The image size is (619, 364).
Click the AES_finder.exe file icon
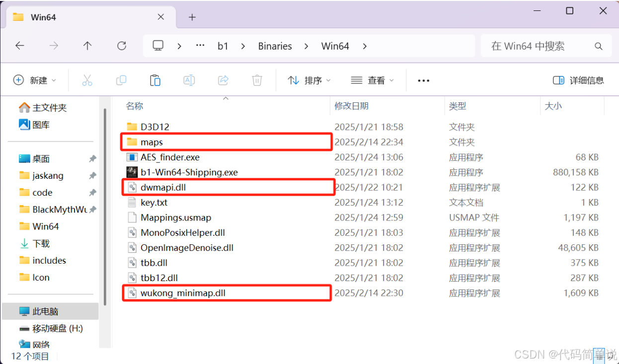[132, 157]
